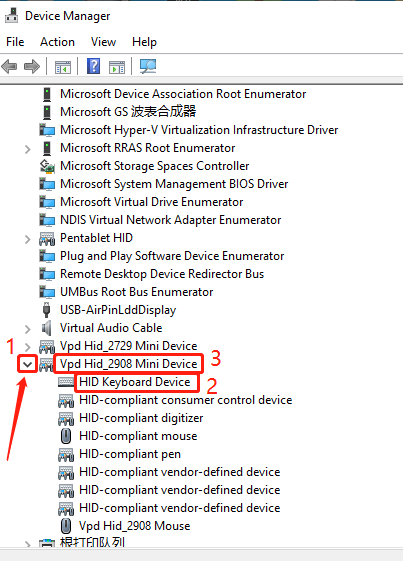Select HID Keyboard Device entry
This screenshot has width=403, height=561.
click(x=135, y=382)
